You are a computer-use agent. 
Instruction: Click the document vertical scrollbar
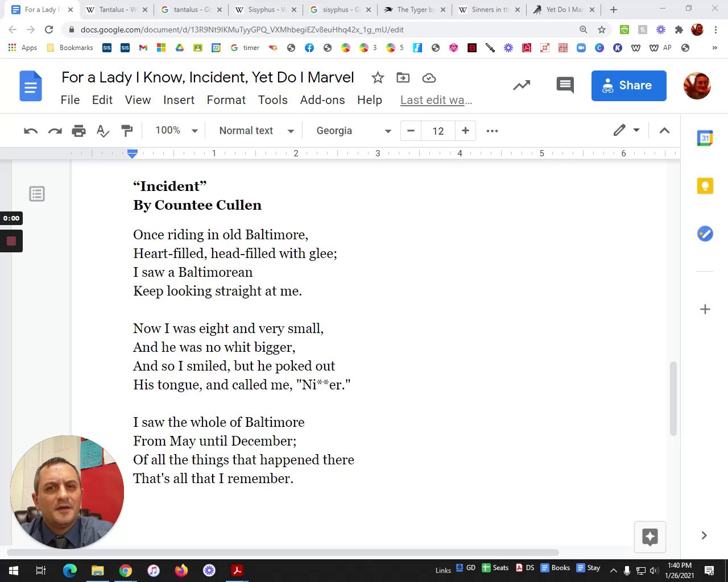[673, 399]
